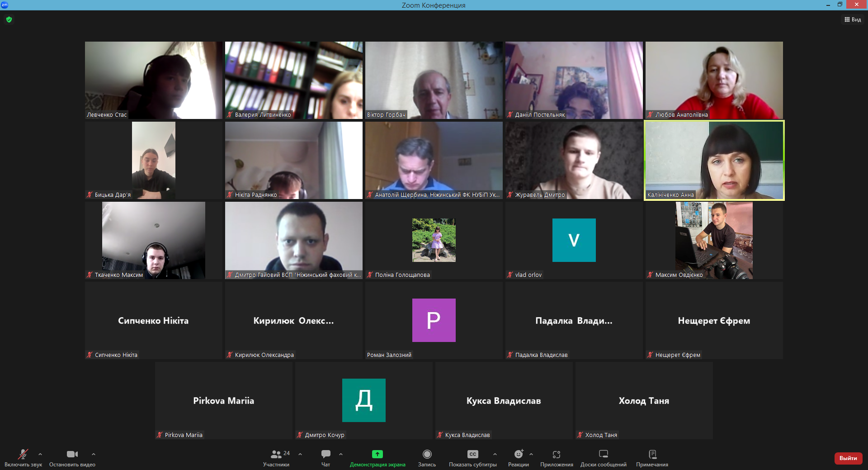Click the Калініченко Анна name label
Viewport: 868px width, 470px height.
(x=670, y=195)
